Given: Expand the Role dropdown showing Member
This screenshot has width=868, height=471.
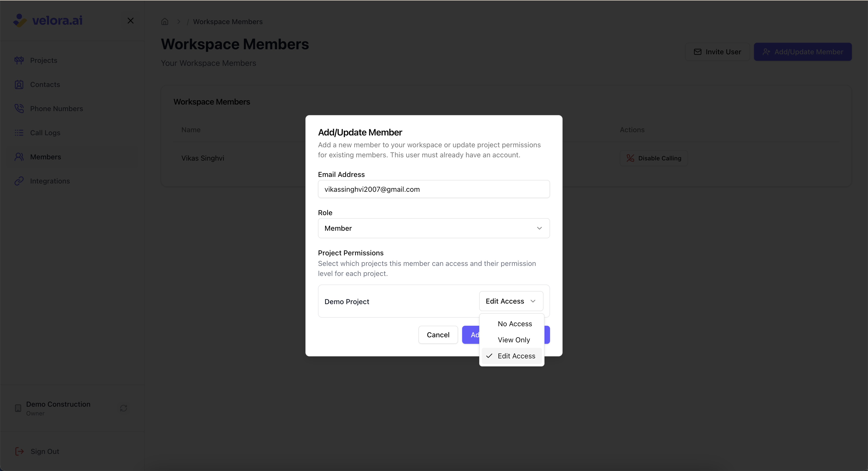Looking at the screenshot, I should (x=433, y=228).
